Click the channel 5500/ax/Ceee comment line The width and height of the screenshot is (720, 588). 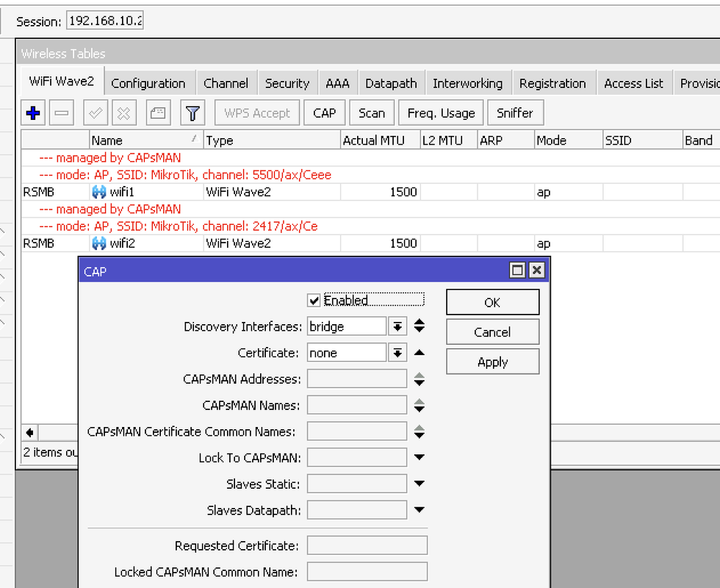[x=185, y=175]
